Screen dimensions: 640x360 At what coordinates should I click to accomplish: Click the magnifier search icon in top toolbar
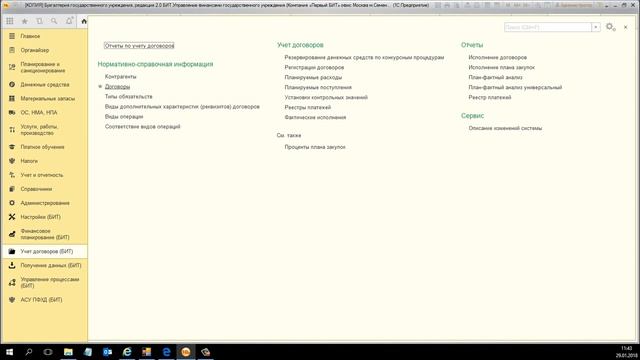click(54, 21)
